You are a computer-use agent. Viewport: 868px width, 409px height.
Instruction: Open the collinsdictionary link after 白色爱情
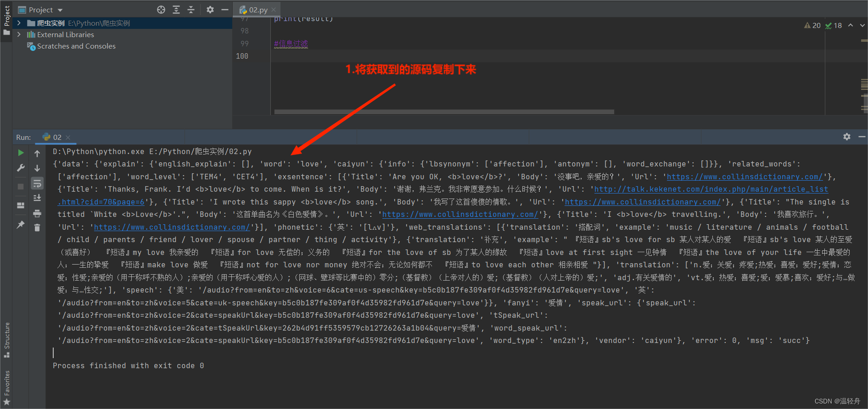tap(460, 214)
